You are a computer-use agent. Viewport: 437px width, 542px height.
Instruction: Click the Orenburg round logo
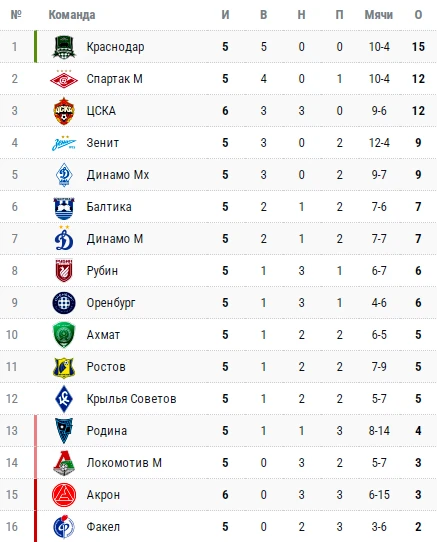click(64, 303)
